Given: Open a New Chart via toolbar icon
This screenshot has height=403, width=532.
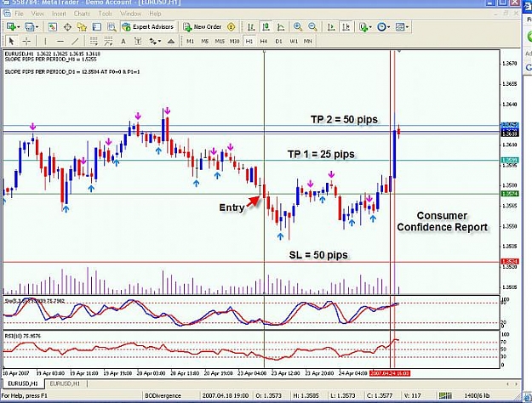Looking at the screenshot, I should 11,26.
